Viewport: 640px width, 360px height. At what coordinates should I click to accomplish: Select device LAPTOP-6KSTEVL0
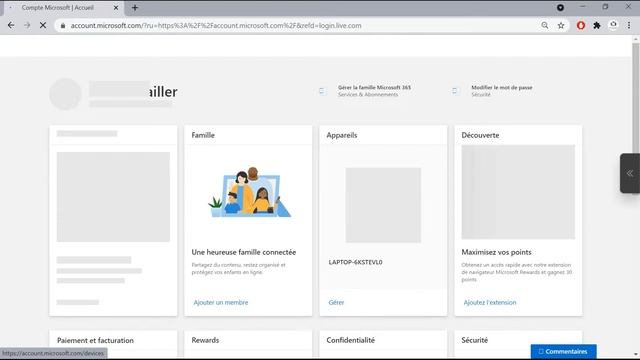point(355,262)
